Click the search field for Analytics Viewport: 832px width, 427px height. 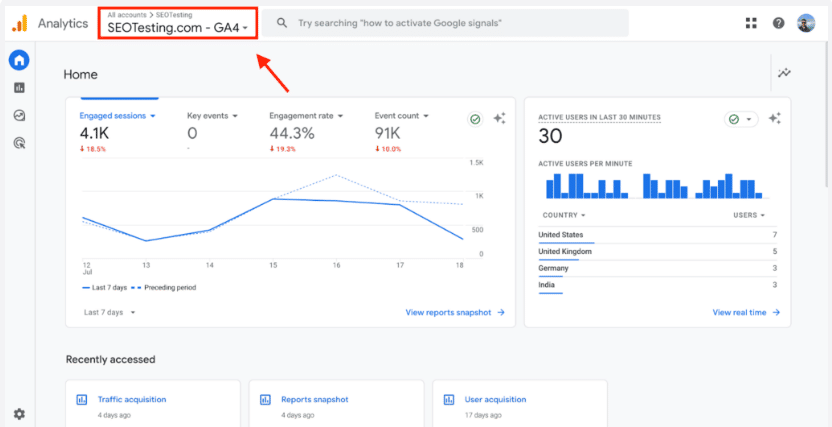pos(445,23)
